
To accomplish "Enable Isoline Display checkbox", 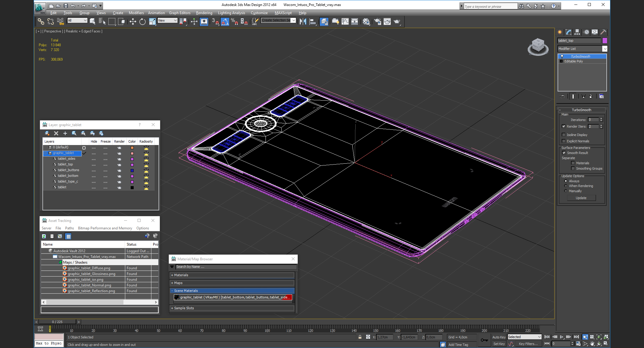I will 563,135.
